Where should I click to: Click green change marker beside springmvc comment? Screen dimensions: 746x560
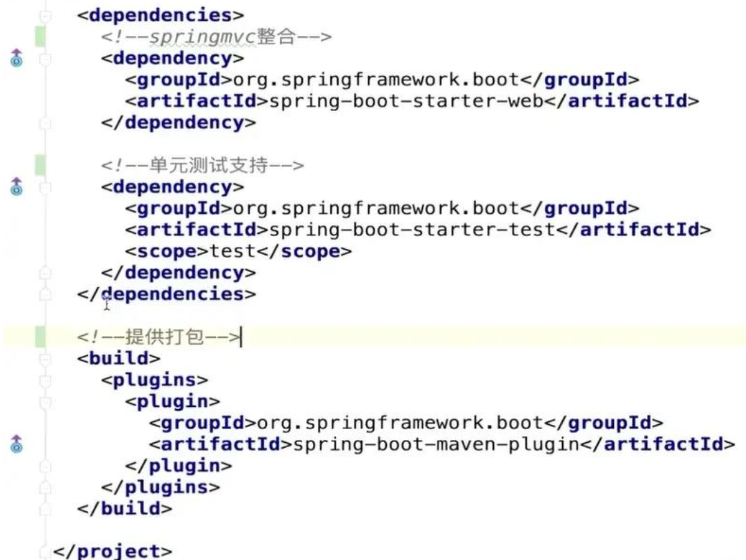pyautogui.click(x=40, y=37)
